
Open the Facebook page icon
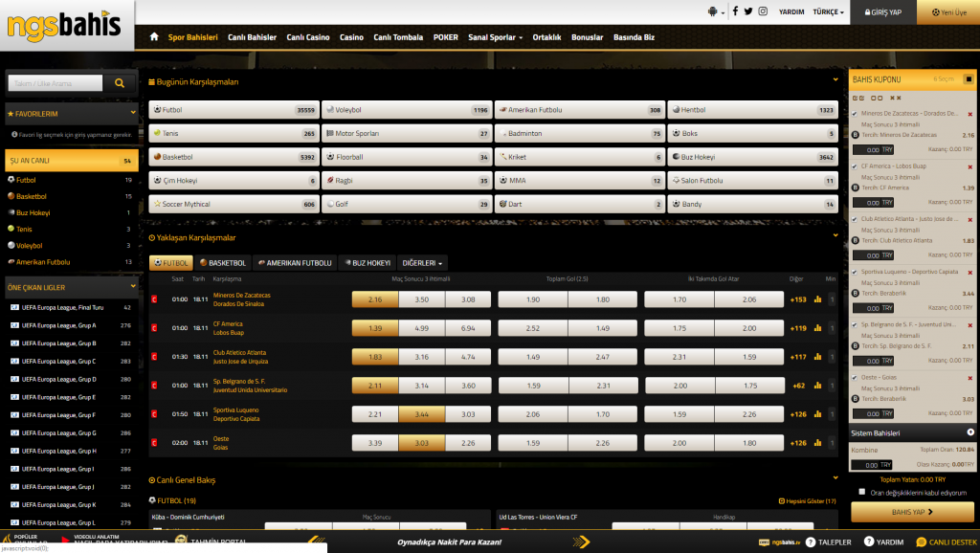click(x=735, y=11)
